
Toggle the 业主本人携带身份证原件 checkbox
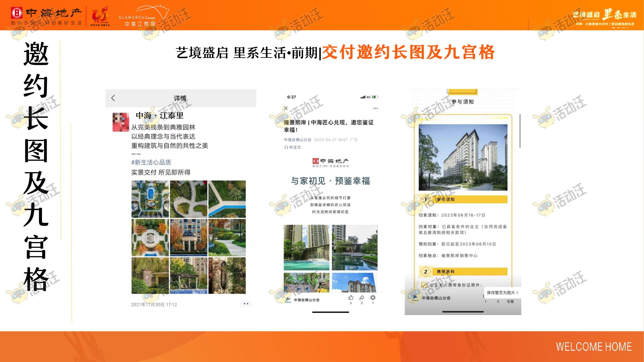(x=424, y=285)
